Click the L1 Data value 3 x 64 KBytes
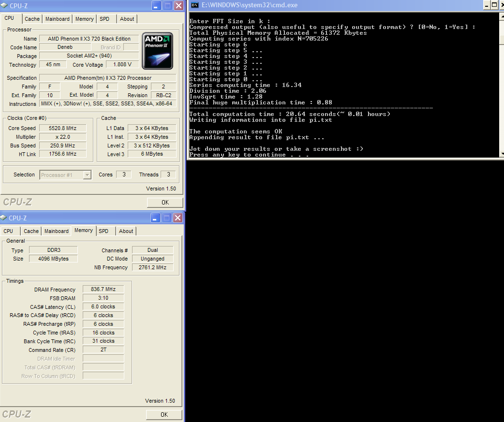Screen dimensions: 504x422 (152, 128)
